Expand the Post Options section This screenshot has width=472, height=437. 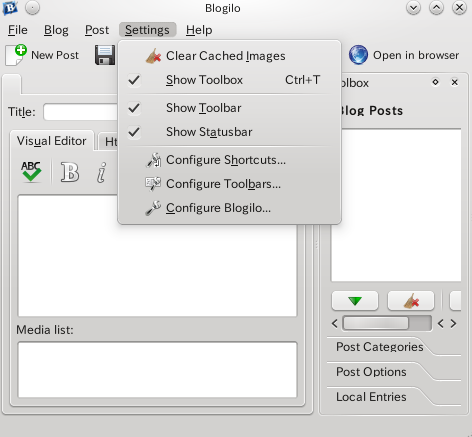(x=371, y=372)
